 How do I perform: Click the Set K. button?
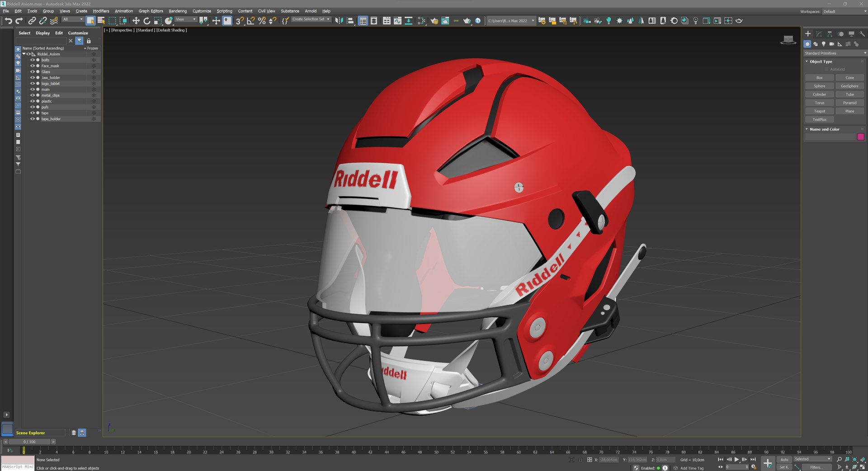click(784, 467)
